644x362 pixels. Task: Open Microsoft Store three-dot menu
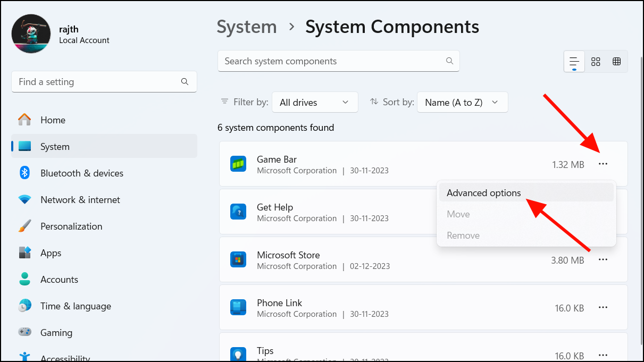coord(603,260)
